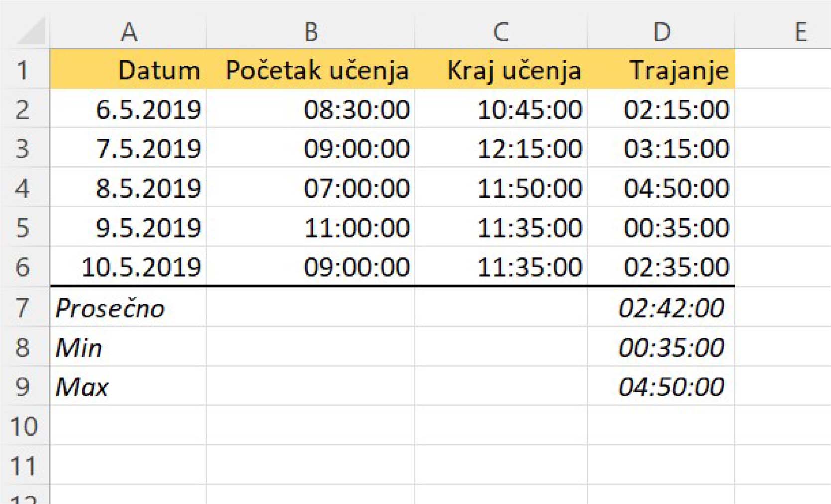Select row 10 header
Image resolution: width=831 pixels, height=504 pixels.
(x=23, y=426)
